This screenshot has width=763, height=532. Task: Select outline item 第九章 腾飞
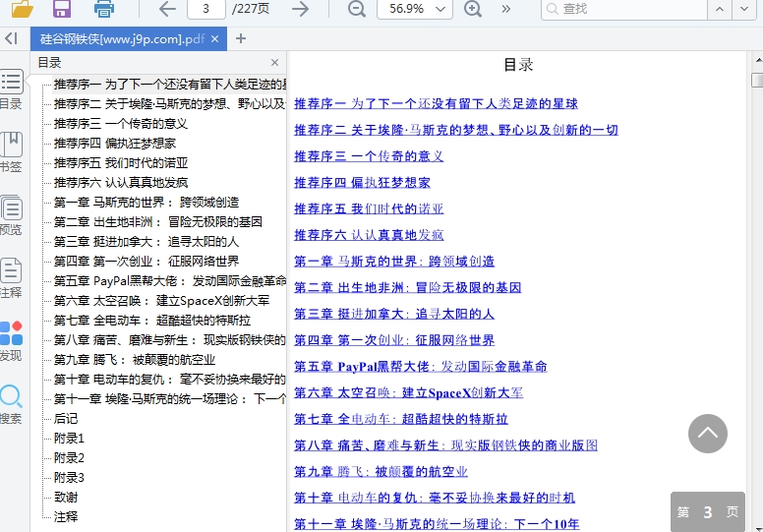(135, 360)
